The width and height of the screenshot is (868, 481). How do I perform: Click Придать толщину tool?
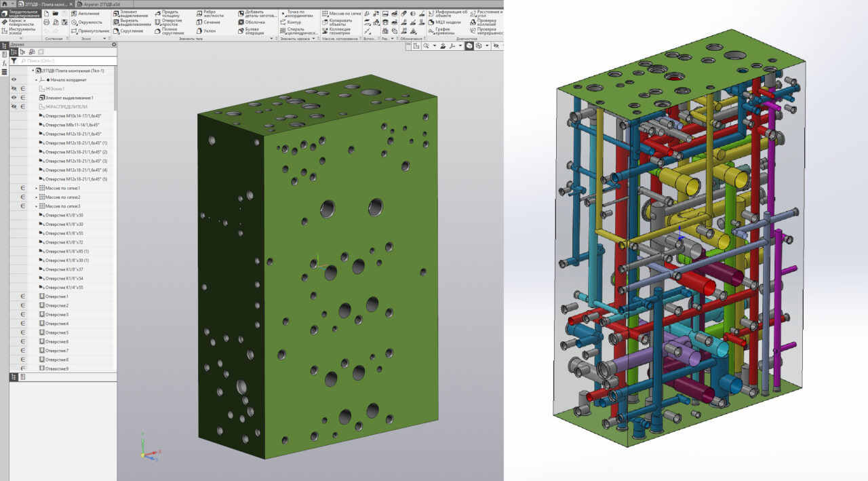(167, 14)
